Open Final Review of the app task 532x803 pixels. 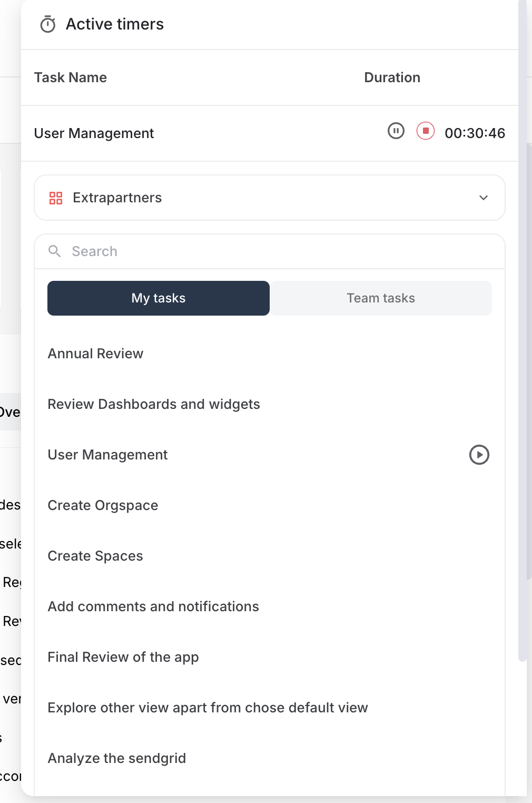[123, 657]
